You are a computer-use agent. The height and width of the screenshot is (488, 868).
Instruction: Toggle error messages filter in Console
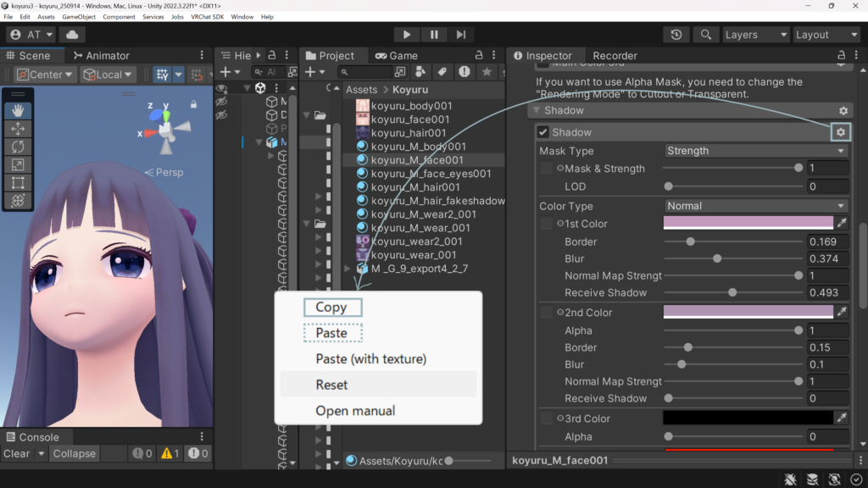pos(198,454)
